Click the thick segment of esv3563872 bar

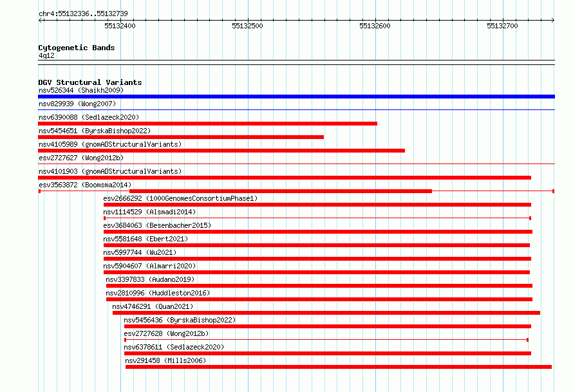point(281,191)
